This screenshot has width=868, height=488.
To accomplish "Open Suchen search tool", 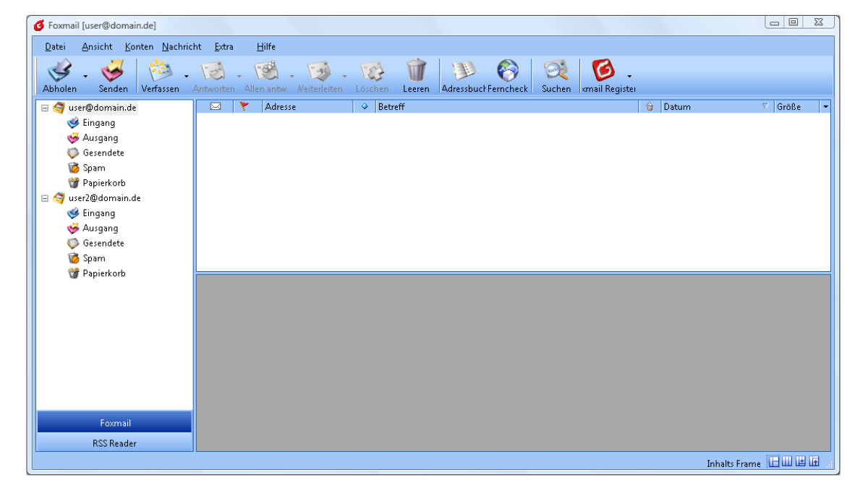I will click(x=556, y=72).
